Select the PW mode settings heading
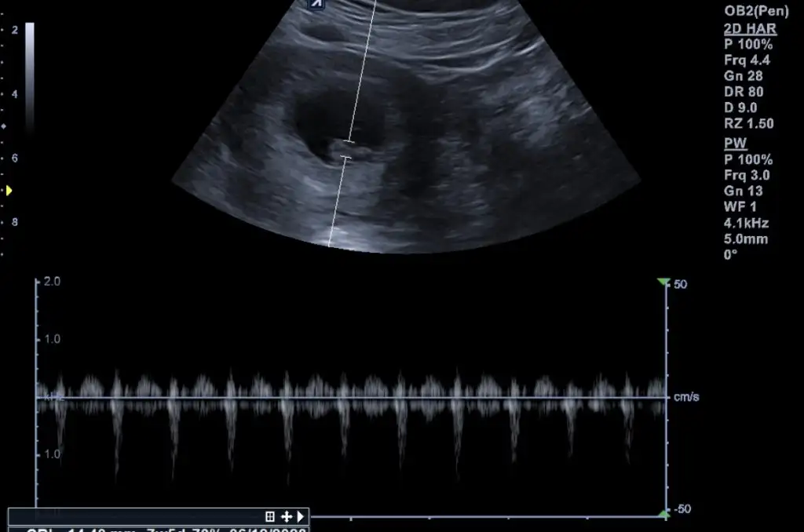The width and height of the screenshot is (804, 532). (735, 144)
